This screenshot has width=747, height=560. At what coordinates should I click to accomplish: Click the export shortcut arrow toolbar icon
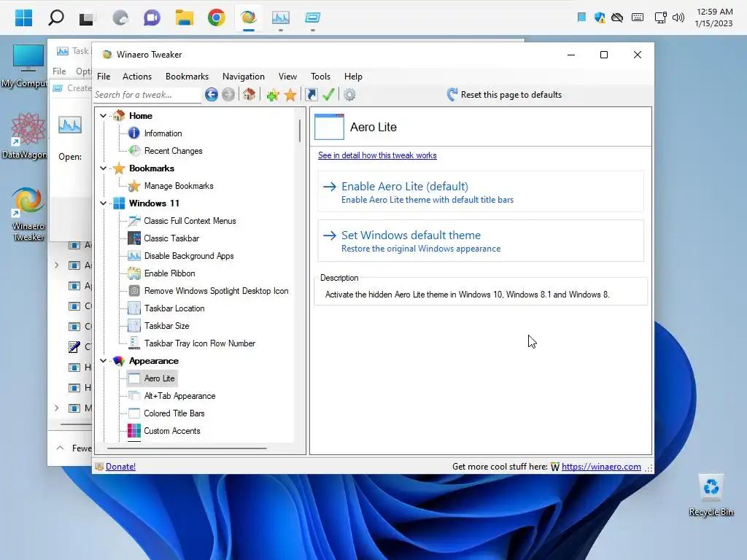[311, 95]
